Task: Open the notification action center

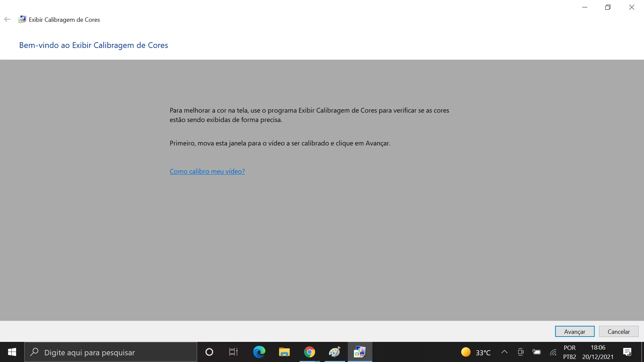Action: pyautogui.click(x=627, y=352)
